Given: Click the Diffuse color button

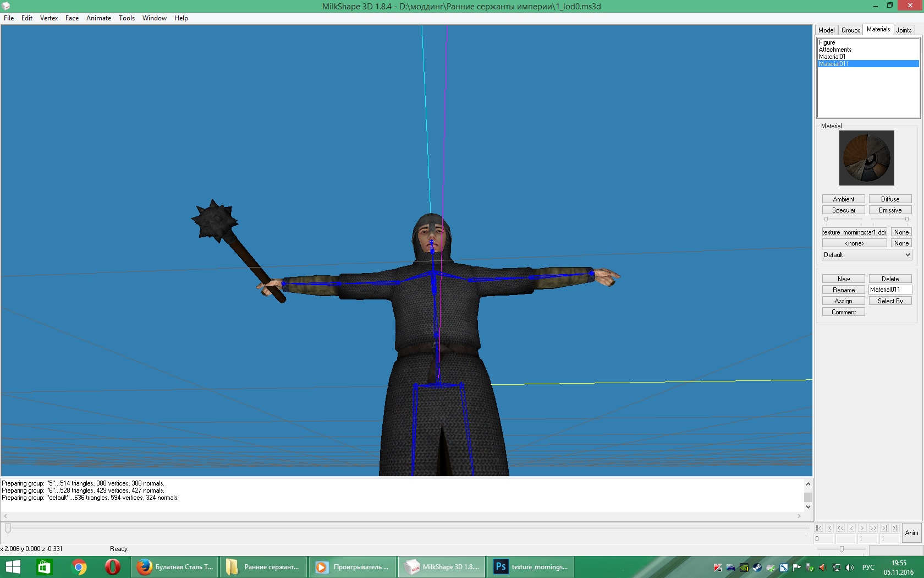Looking at the screenshot, I should (890, 199).
